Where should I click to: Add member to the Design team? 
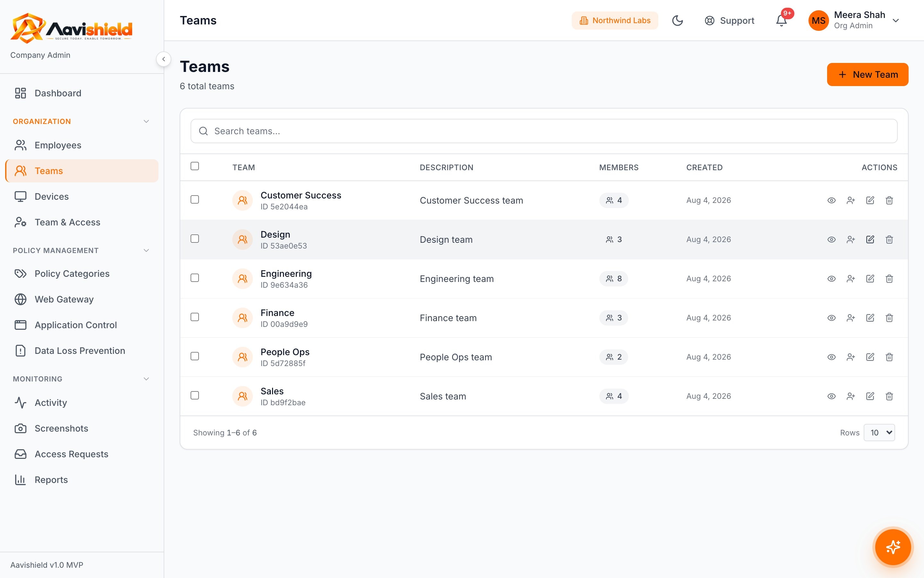(850, 240)
